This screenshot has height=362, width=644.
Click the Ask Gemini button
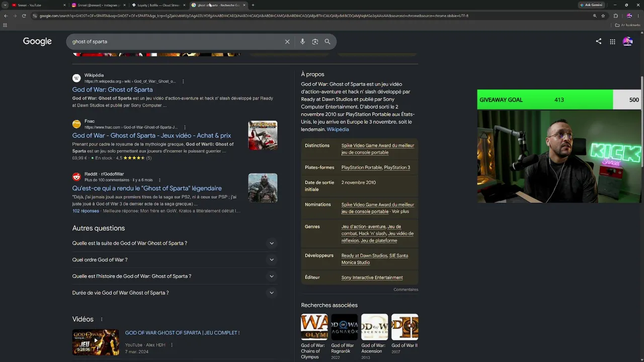coord(591,5)
